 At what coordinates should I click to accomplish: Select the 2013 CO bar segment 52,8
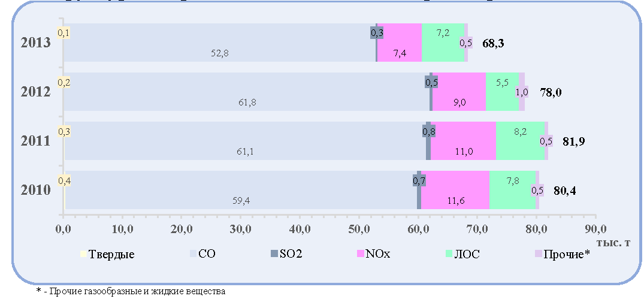[220, 43]
